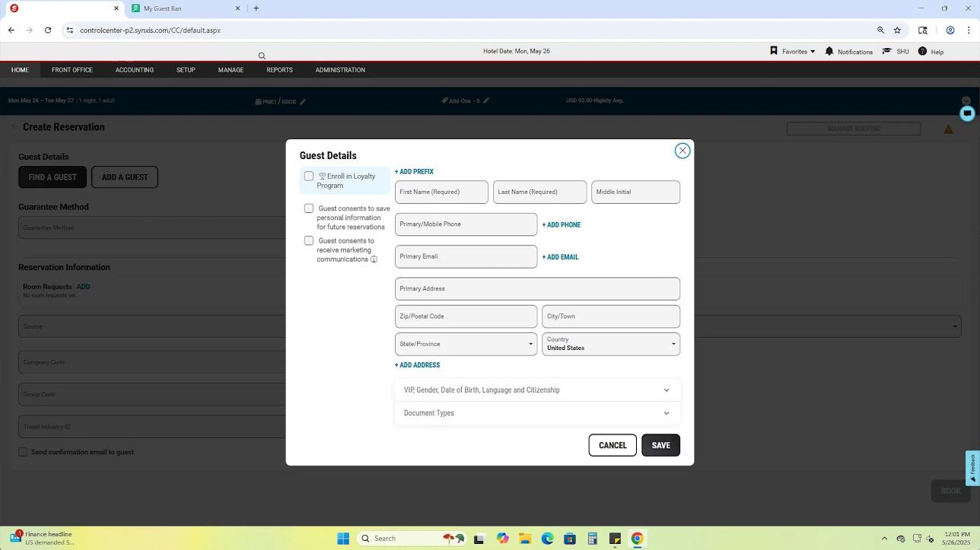Reload the page with the refresh icon

point(48,30)
